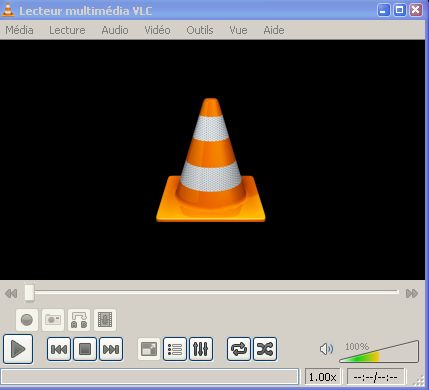Take a video snapshot with camera icon
Image resolution: width=429 pixels, height=390 pixels.
(53, 320)
